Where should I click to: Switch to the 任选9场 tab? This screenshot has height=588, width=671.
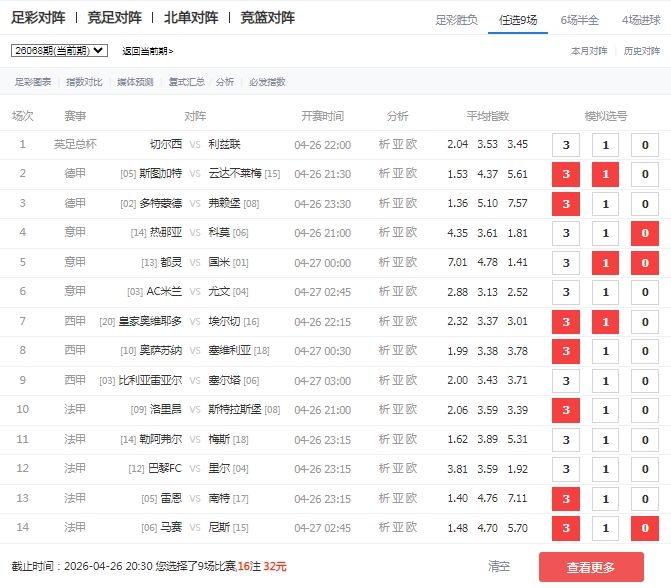tap(517, 19)
